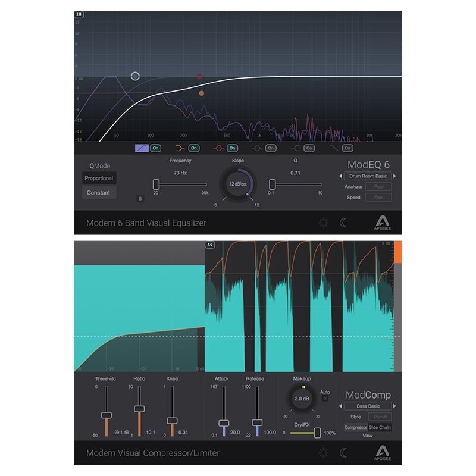The image size is (476, 476).
Task: Click the Knee slider handle
Action: click(172, 421)
